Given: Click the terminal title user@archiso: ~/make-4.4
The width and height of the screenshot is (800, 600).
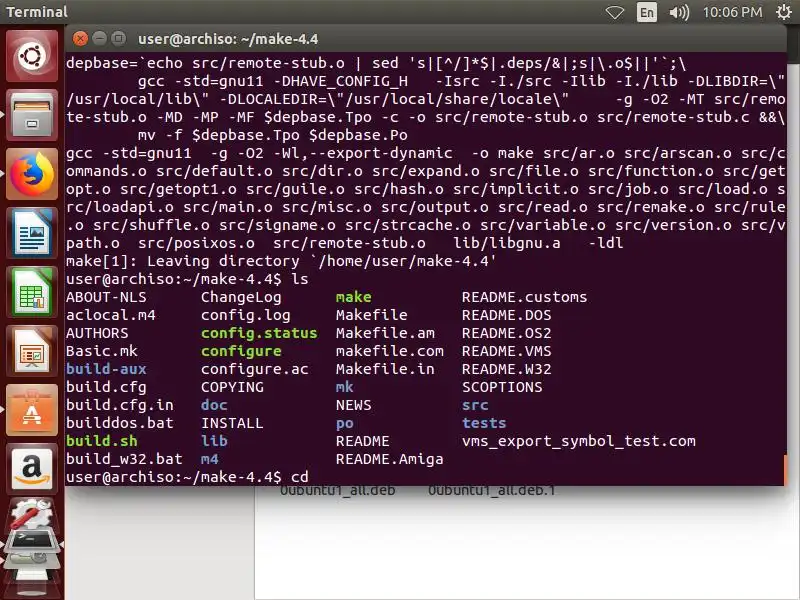Looking at the screenshot, I should tap(228, 39).
